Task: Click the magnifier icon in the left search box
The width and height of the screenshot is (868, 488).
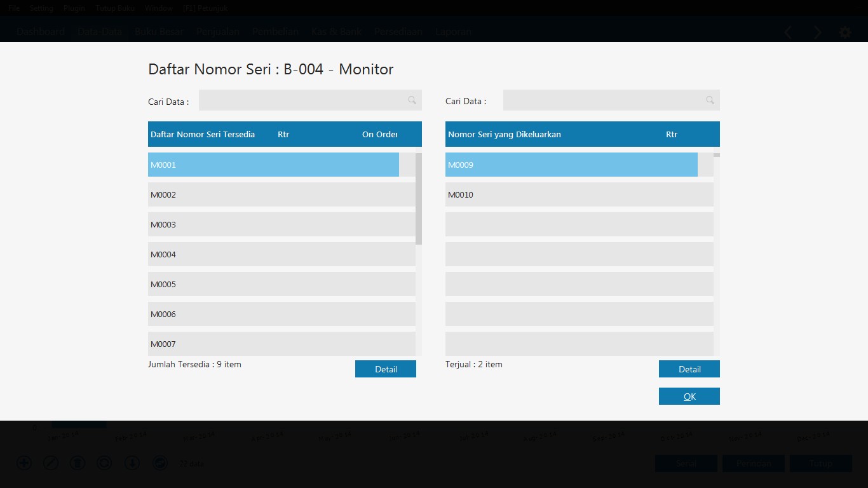Action: (x=412, y=100)
